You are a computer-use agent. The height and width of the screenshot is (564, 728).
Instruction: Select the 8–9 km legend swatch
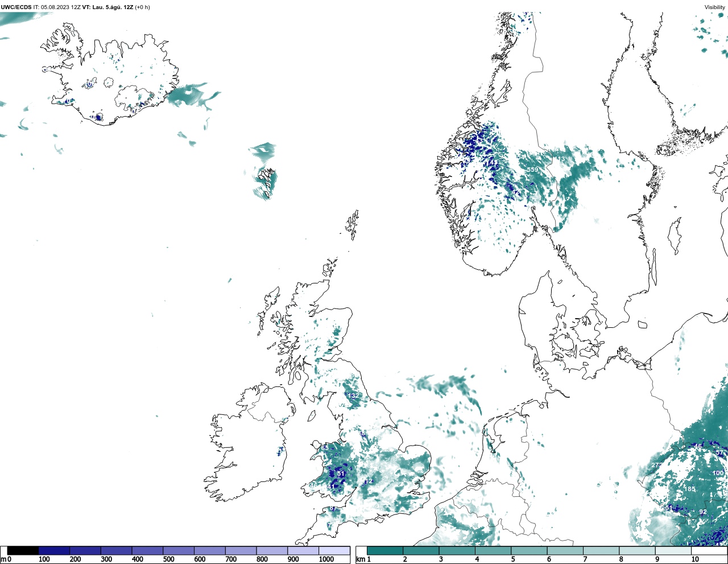tap(637, 550)
